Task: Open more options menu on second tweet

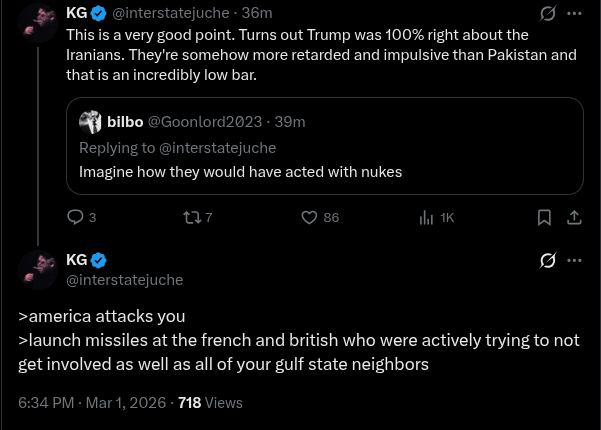Action: click(575, 260)
